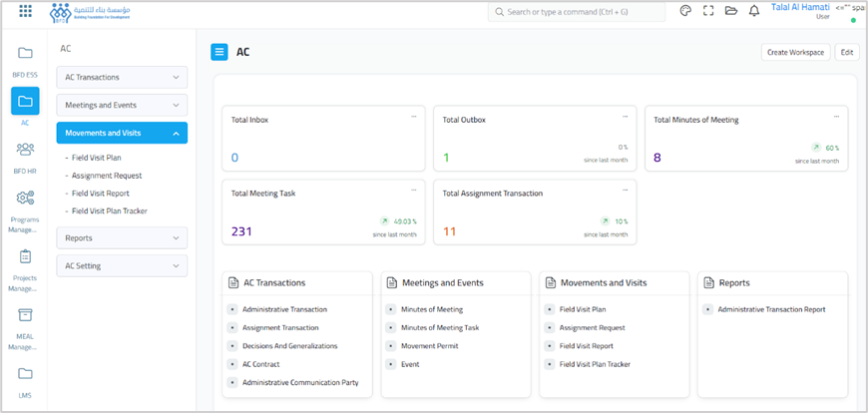Screen dimensions: 868x413
Task: Click the search or command input field
Action: pos(577,12)
